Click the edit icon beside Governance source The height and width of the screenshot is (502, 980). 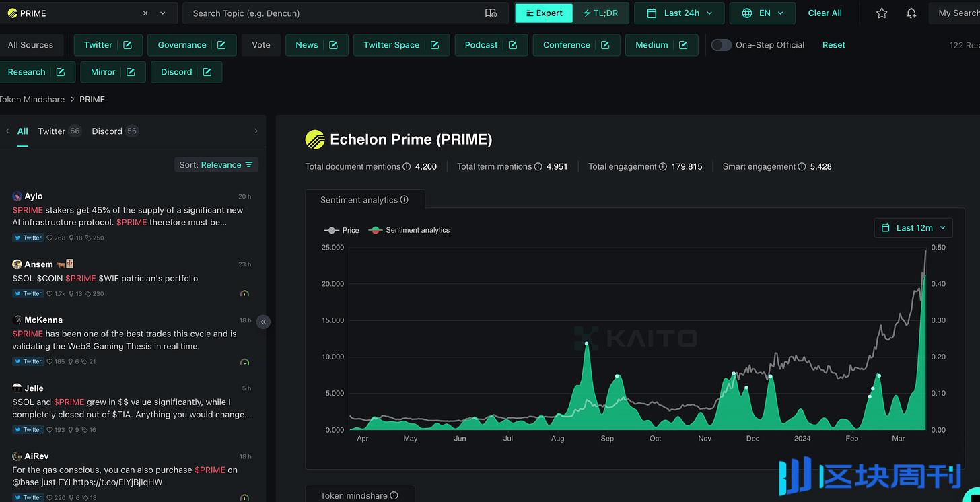coord(221,45)
